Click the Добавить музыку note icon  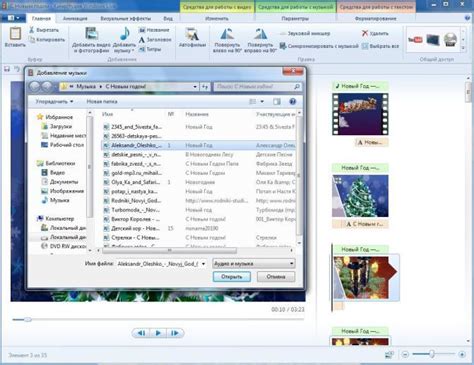125,34
